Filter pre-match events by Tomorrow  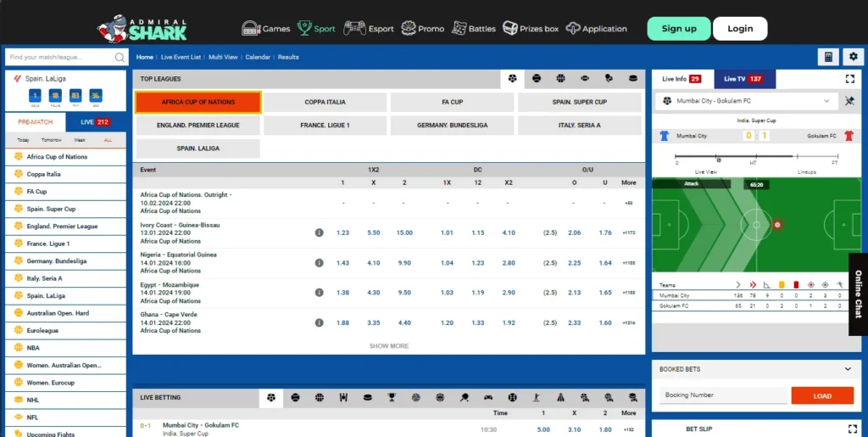click(51, 140)
